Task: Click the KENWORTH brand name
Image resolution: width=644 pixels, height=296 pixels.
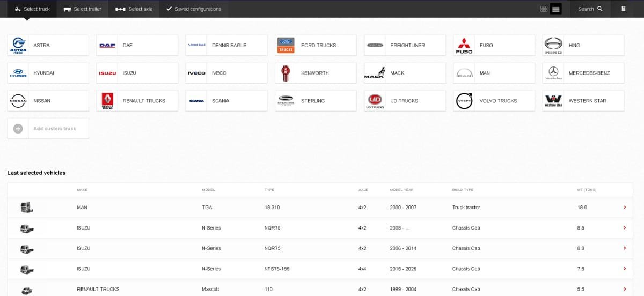Action: (315, 73)
